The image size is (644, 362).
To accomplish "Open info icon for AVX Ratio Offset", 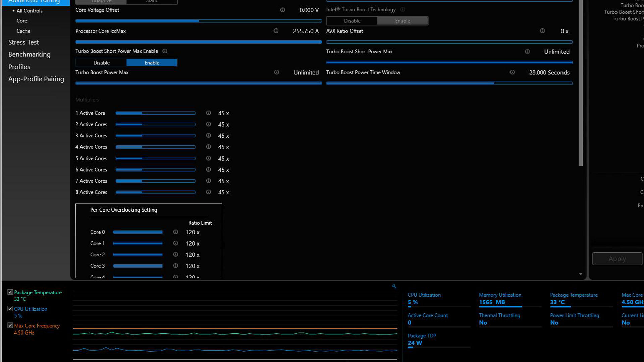I will (x=542, y=31).
